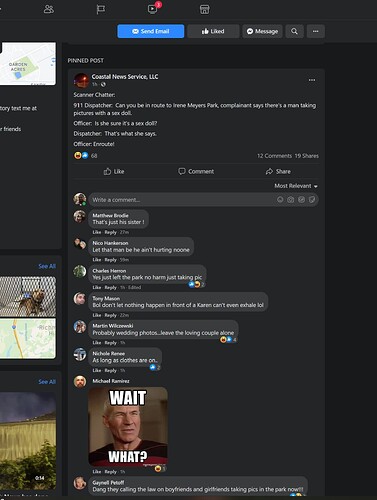This screenshot has width=377, height=500.
Task: Click See All above the dog photo
Action: (x=47, y=266)
